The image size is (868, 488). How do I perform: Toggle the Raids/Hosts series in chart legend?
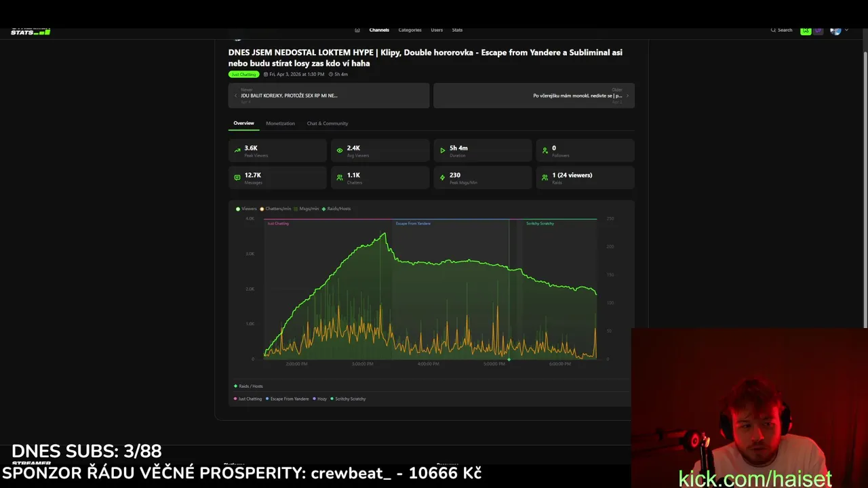tap(336, 209)
